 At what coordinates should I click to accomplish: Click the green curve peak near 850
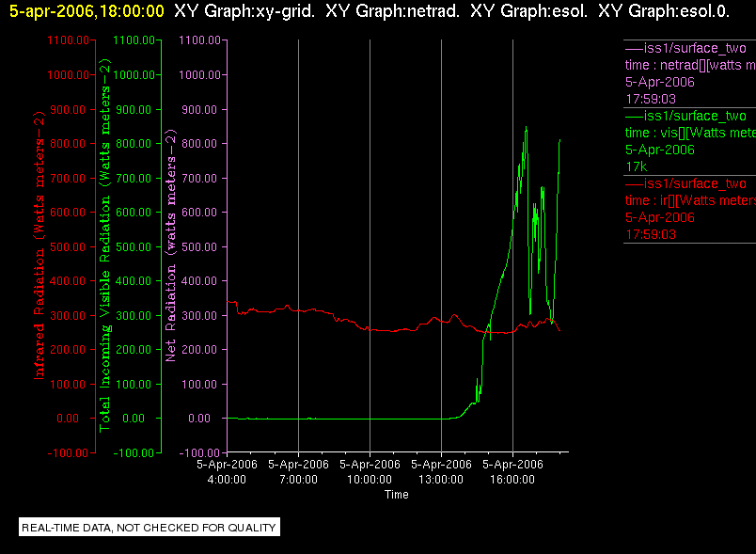(x=526, y=128)
